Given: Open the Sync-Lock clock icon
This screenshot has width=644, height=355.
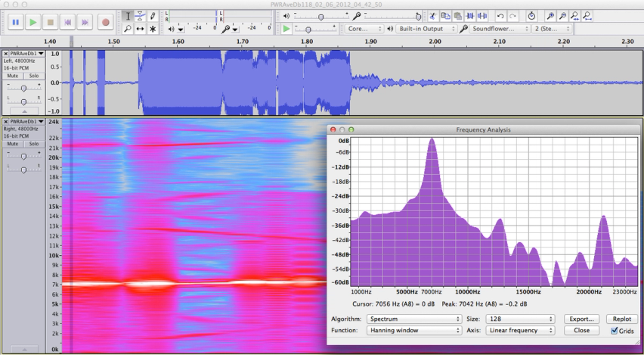Looking at the screenshot, I should point(531,16).
